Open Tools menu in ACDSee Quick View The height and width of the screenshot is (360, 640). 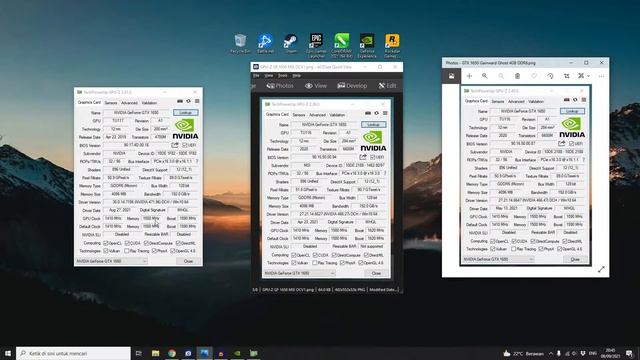282,76
